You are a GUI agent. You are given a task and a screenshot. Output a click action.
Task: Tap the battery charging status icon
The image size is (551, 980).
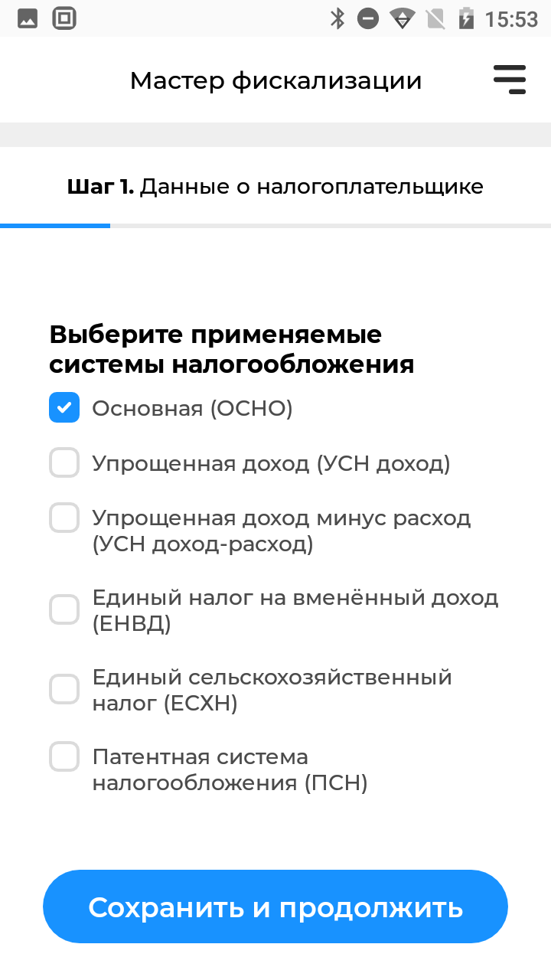[x=466, y=18]
